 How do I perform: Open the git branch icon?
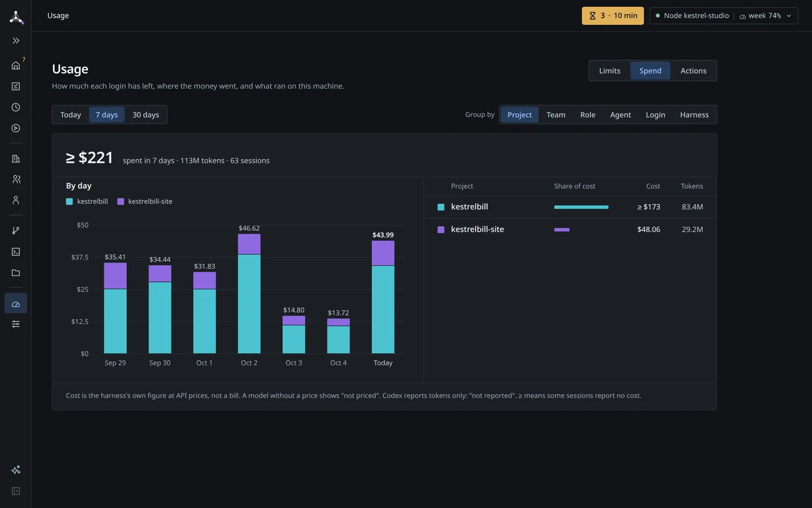coord(16,230)
